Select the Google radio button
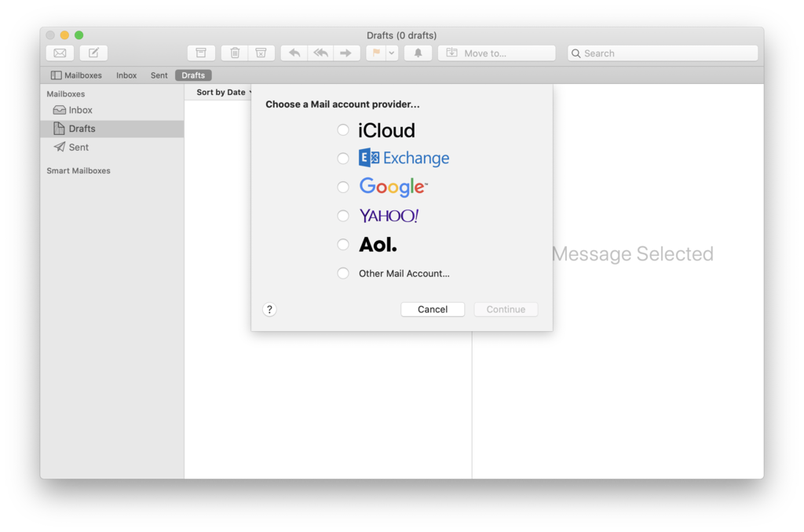Screen dimensions: 804x532 [x=343, y=187]
